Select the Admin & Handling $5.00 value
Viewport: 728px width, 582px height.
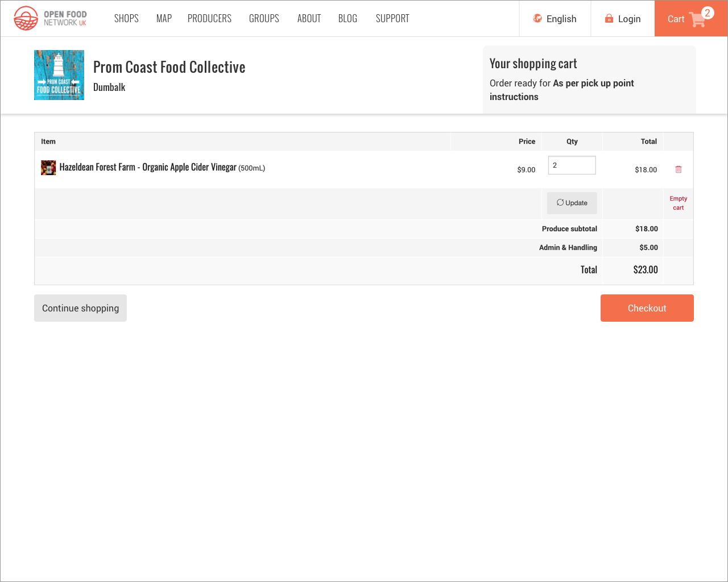648,247
